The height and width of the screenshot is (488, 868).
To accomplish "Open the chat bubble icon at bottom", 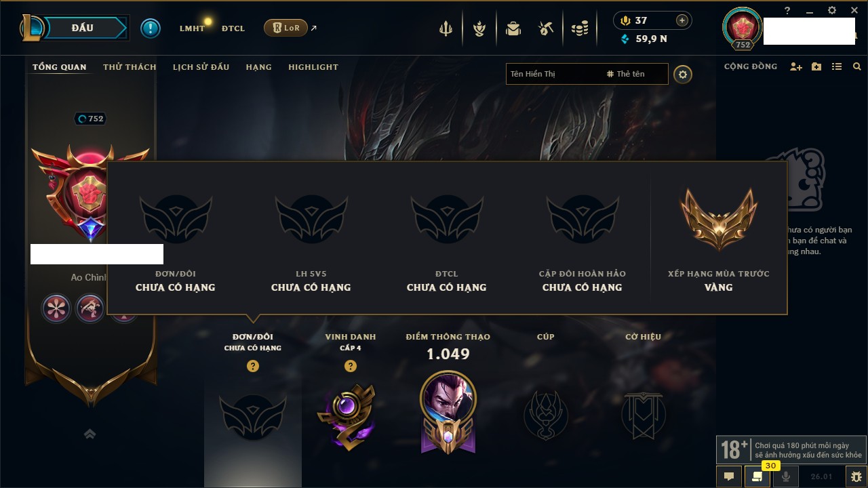I will [x=729, y=476].
